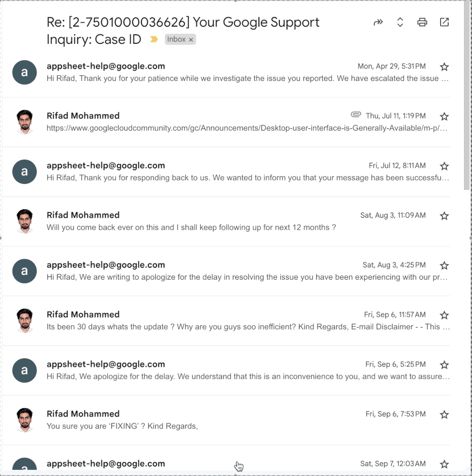
Task: Click the forward all icon in header
Action: point(378,22)
